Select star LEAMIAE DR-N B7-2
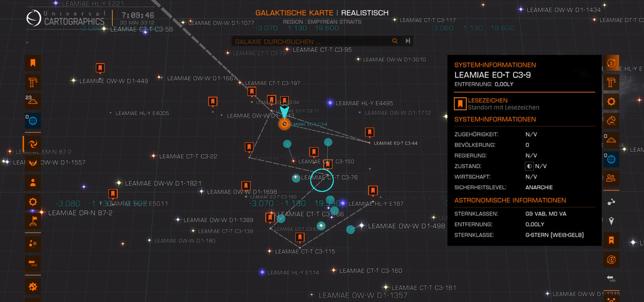Viewport: 644px width, 302px height. click(42, 212)
